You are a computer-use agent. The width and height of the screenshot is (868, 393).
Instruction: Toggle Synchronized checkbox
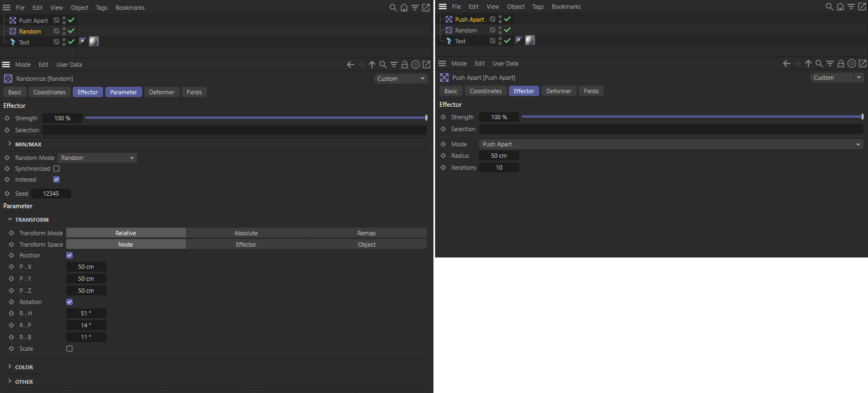tap(56, 169)
